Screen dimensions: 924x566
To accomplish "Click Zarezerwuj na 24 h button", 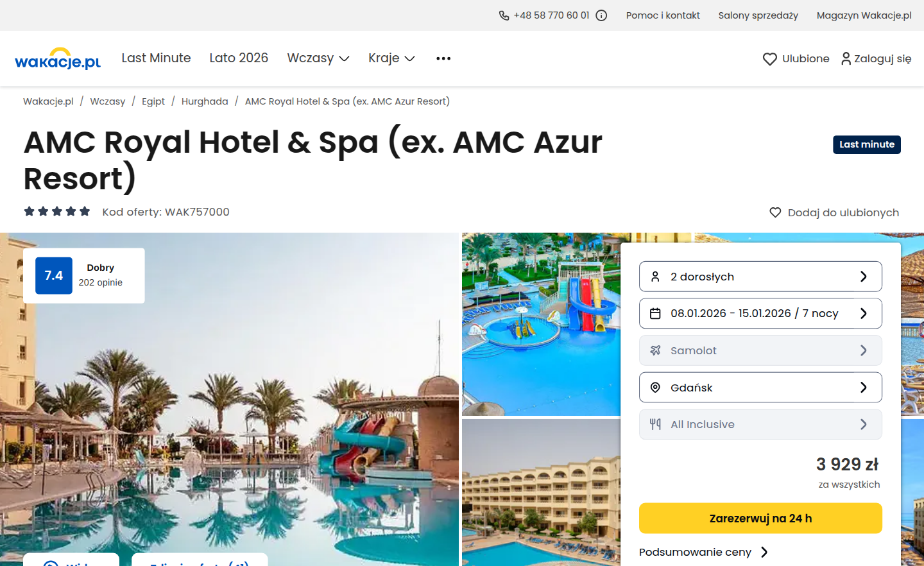I will (760, 519).
